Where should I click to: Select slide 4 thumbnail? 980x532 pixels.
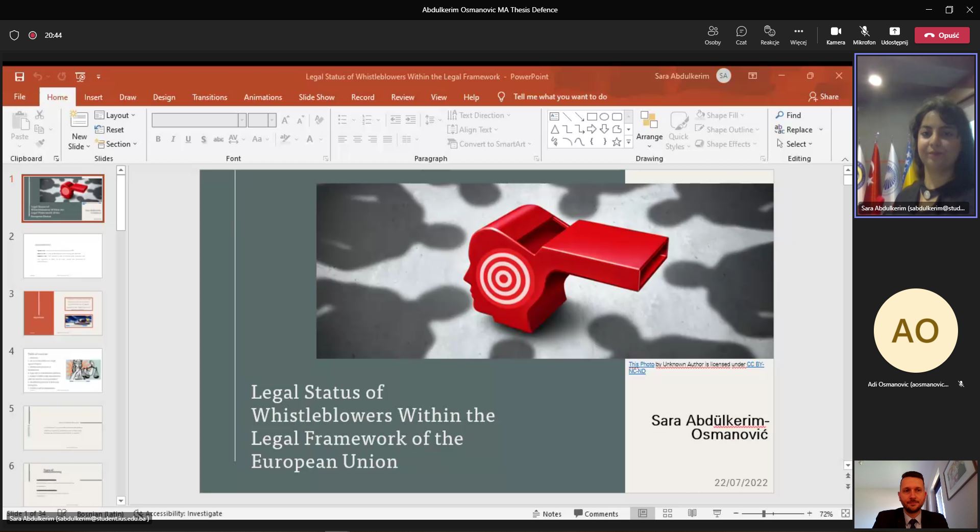pyautogui.click(x=63, y=371)
